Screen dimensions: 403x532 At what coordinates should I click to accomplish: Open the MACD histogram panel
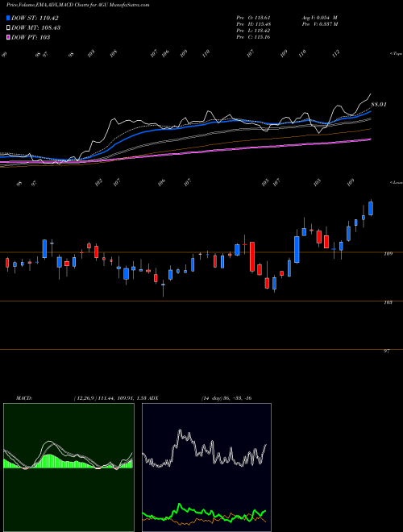coord(69,468)
